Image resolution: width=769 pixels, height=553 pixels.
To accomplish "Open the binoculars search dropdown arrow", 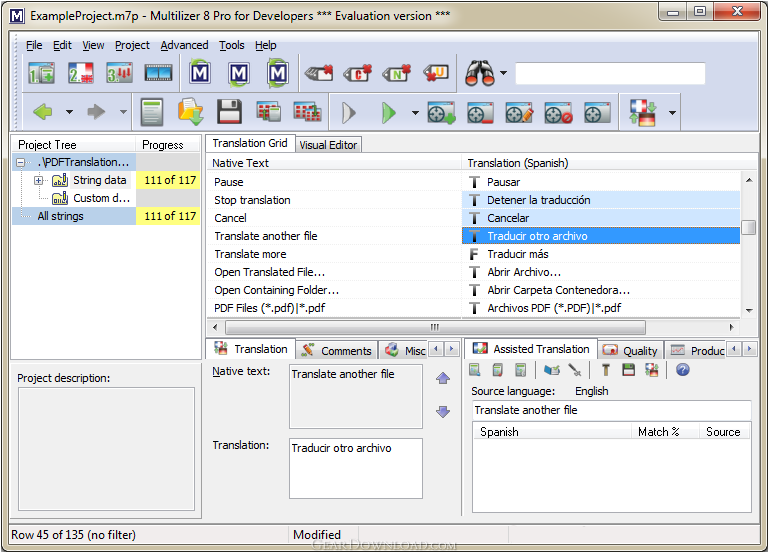I will [x=503, y=73].
